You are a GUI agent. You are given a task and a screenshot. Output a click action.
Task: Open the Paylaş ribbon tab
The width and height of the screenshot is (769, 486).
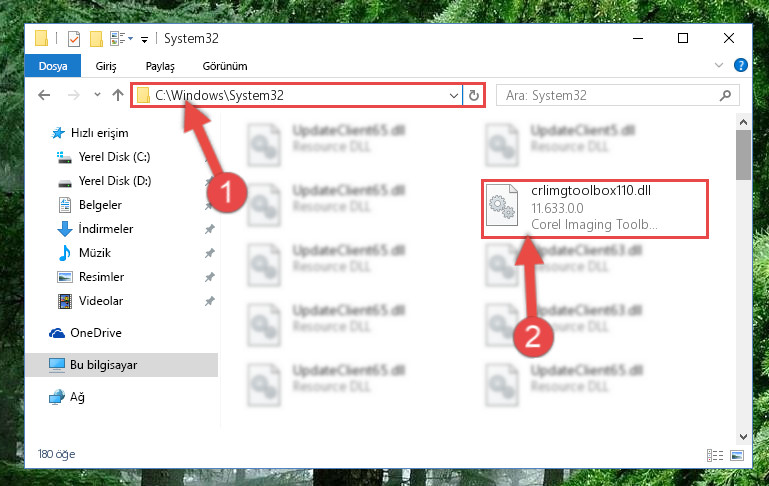point(160,66)
